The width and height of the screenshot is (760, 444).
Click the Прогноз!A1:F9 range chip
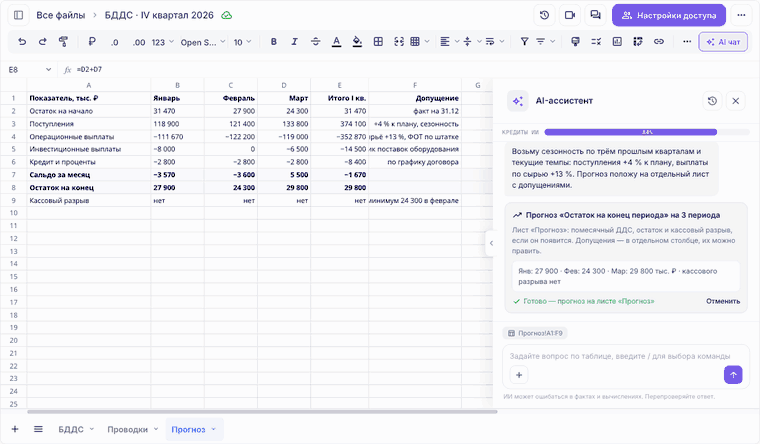535,333
